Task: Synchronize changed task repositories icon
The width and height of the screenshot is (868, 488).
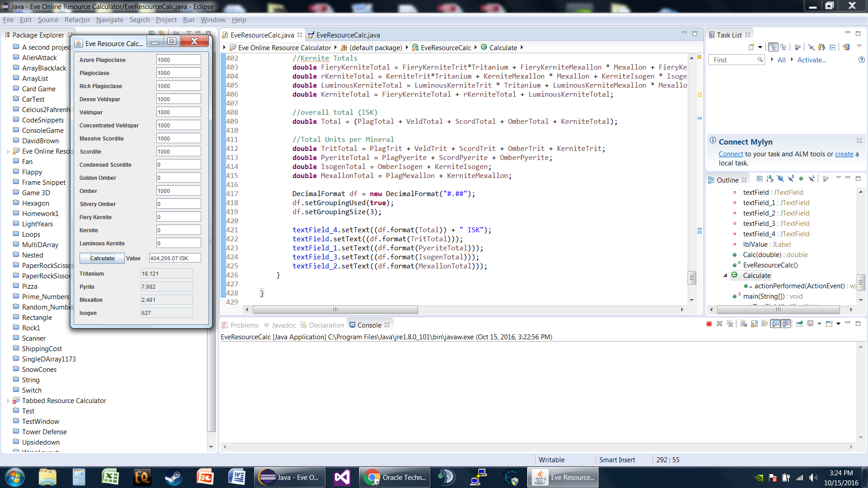Action: coord(846,47)
